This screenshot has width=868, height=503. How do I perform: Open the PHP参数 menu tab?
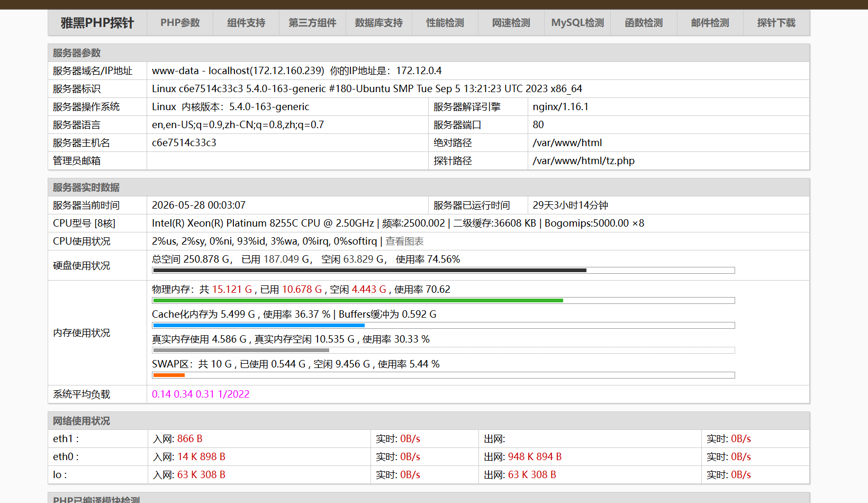coord(180,23)
